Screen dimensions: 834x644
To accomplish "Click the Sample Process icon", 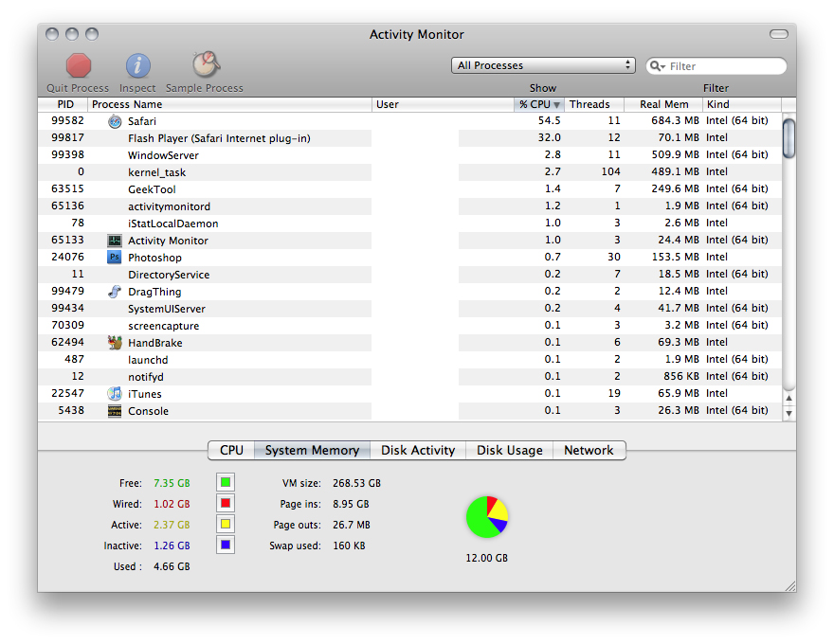I will coord(206,64).
